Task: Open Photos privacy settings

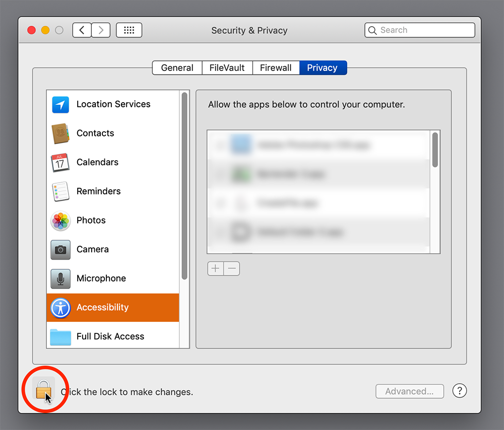Action: click(x=91, y=221)
